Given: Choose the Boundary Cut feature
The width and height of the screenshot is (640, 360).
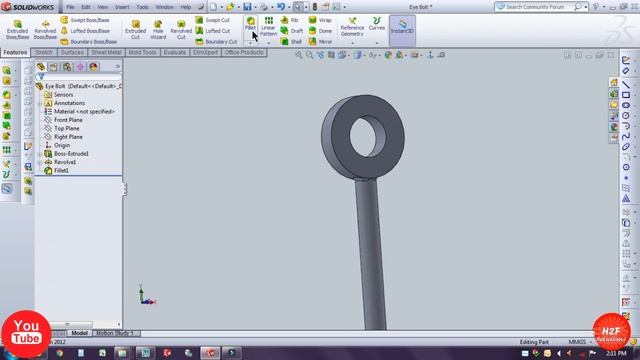Looking at the screenshot, I should tap(216, 42).
